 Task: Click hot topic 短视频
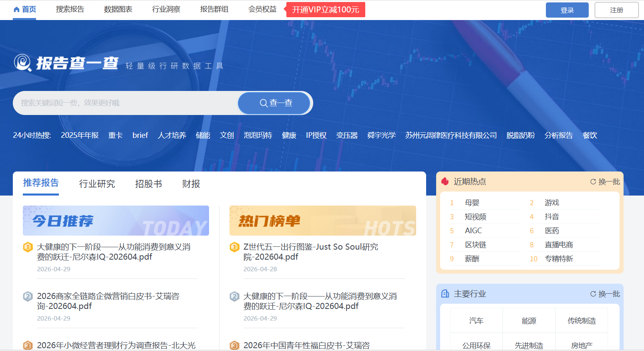[x=475, y=217]
